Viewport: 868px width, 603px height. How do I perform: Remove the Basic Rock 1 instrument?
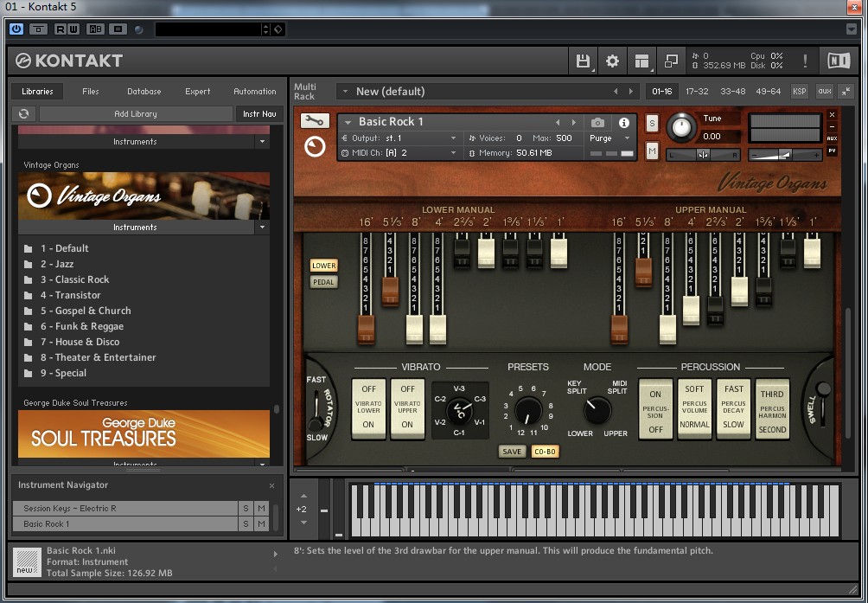point(832,114)
